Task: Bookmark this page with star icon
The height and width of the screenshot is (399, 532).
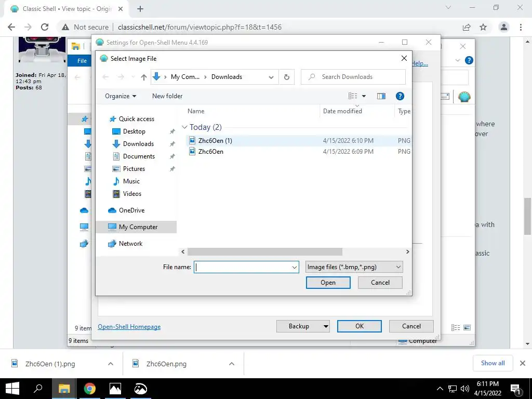Action: pyautogui.click(x=484, y=27)
